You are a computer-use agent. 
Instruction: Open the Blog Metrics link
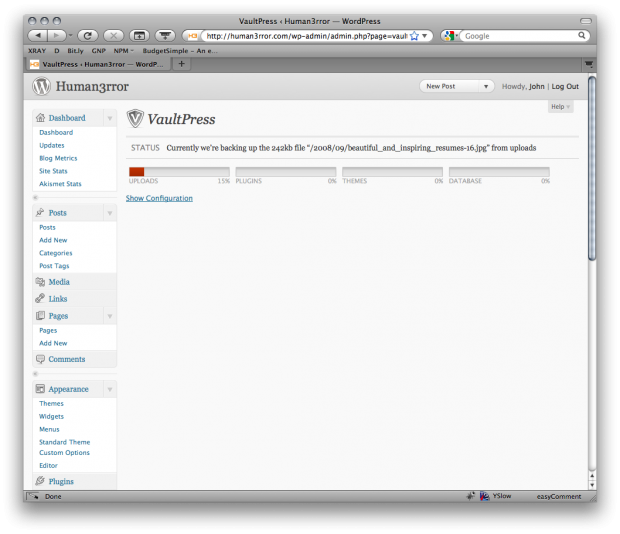(58, 158)
